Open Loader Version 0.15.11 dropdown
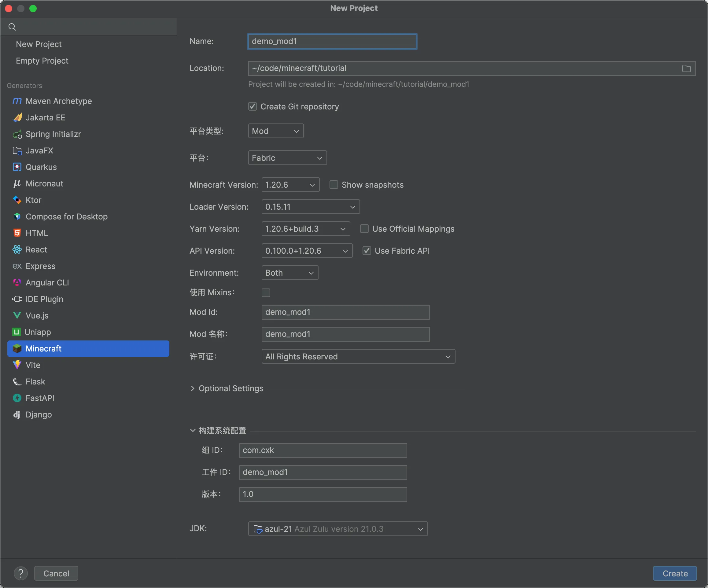The image size is (708, 588). coord(311,207)
